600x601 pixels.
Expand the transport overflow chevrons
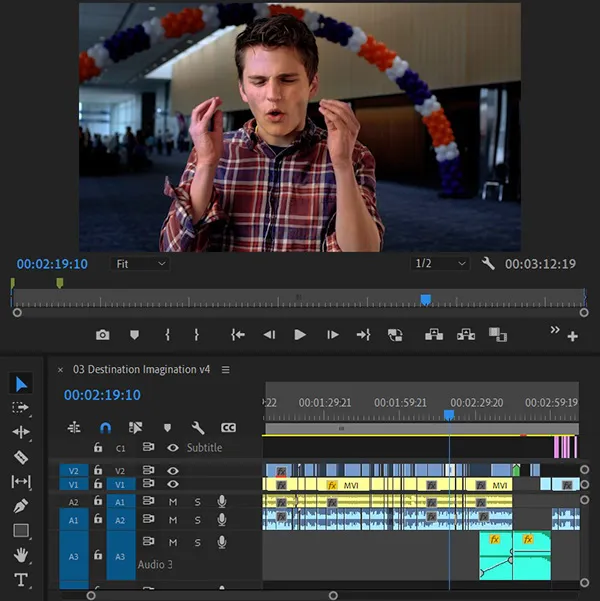(x=556, y=329)
